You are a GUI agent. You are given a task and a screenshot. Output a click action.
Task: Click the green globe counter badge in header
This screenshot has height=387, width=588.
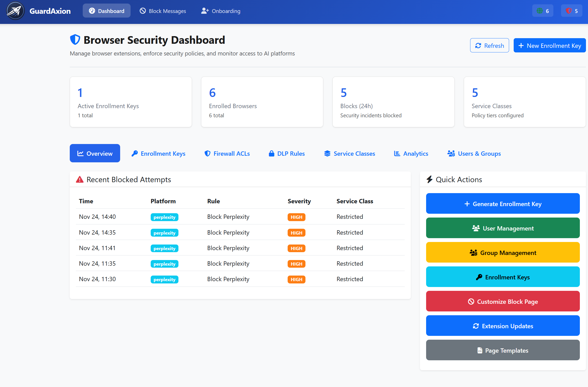coord(543,11)
